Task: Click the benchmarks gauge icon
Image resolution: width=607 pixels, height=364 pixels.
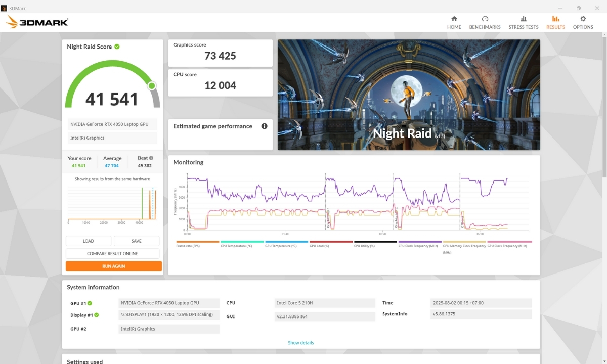Action: point(485,19)
